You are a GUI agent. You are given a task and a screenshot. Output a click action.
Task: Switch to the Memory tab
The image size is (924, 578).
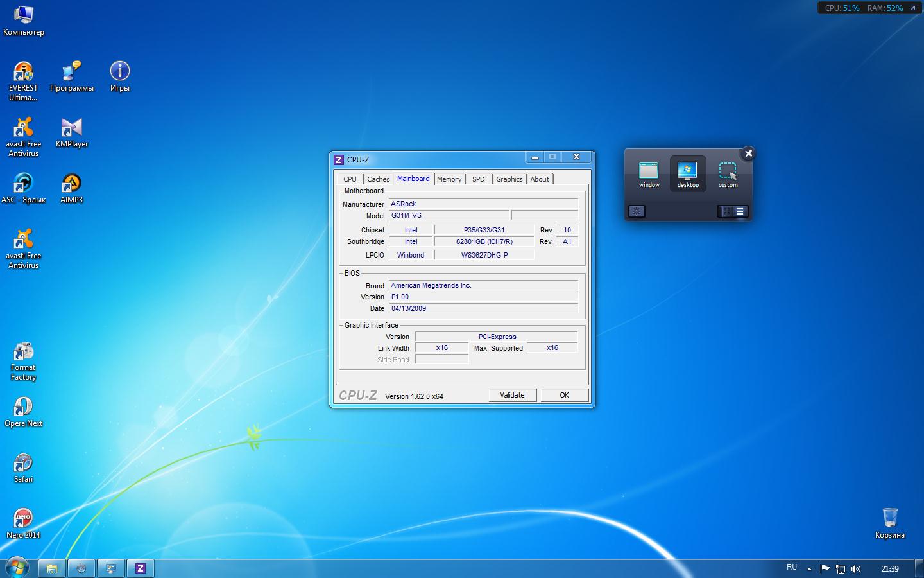(449, 179)
